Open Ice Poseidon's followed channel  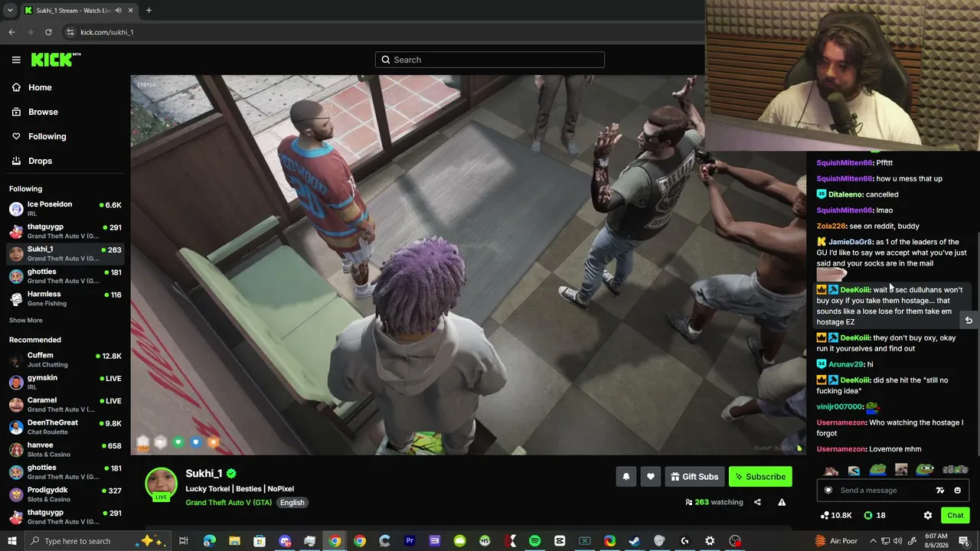click(x=65, y=209)
